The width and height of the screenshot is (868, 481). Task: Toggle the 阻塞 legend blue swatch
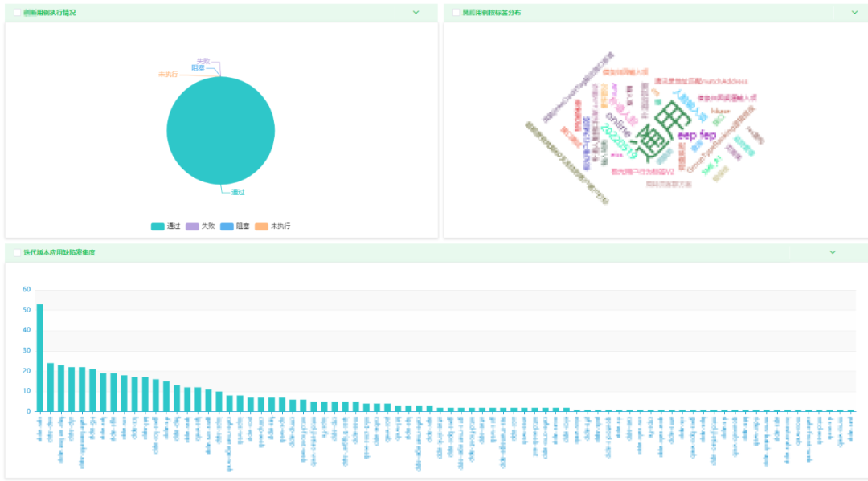point(227,226)
